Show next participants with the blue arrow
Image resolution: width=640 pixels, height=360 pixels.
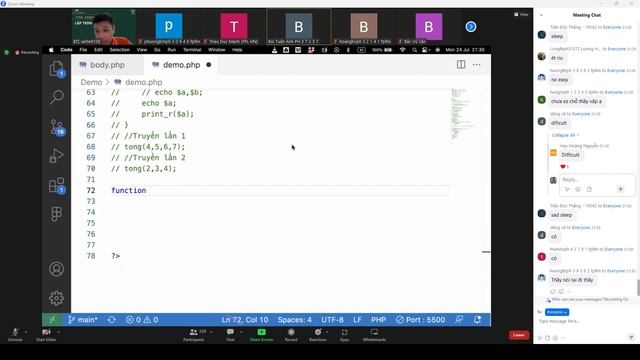[x=471, y=27]
